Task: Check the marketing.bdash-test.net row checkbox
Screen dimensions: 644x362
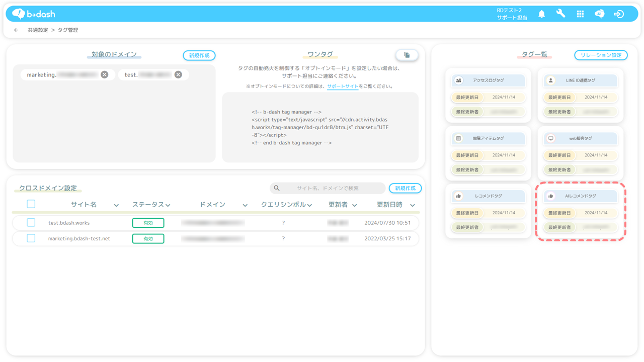Action: (31, 238)
